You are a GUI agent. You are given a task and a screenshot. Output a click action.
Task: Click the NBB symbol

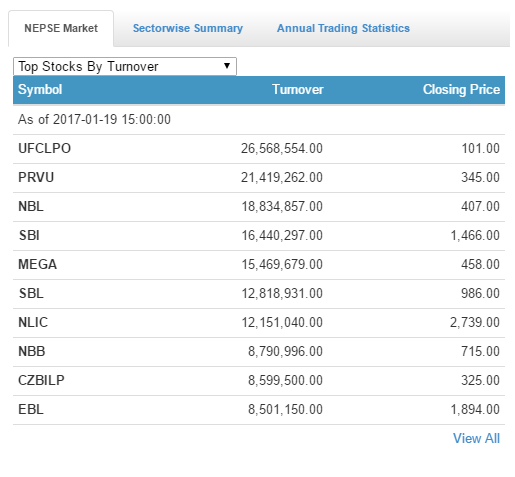point(32,351)
